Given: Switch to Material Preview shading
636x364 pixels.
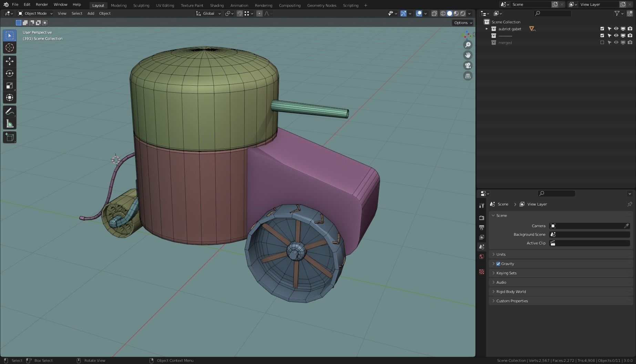Looking at the screenshot, I should coord(456,13).
